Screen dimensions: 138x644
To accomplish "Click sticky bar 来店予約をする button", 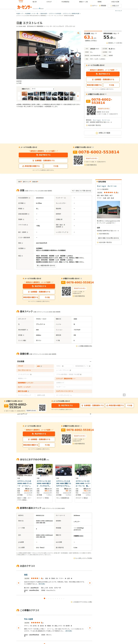I will tap(65, 406).
